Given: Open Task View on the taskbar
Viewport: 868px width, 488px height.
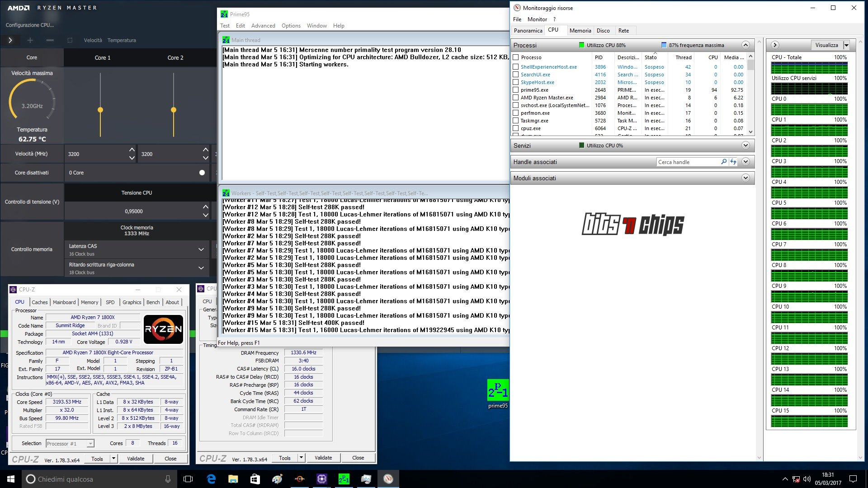Looking at the screenshot, I should pyautogui.click(x=188, y=479).
